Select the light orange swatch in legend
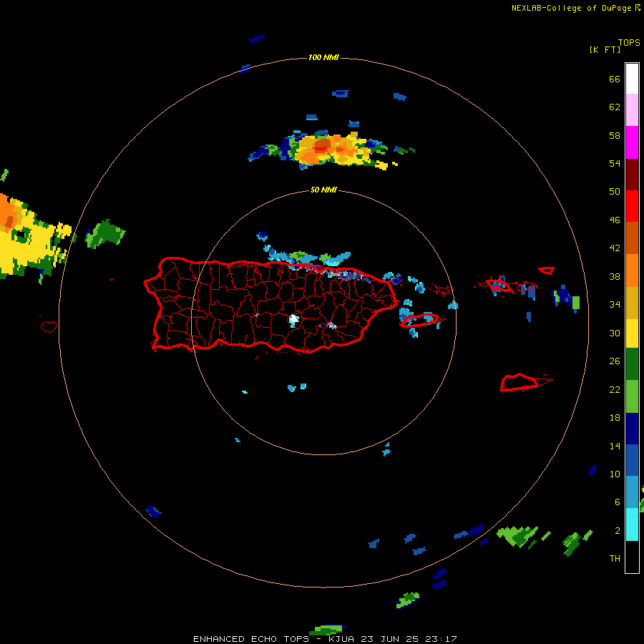Image resolution: width=644 pixels, height=644 pixels. 632,270
